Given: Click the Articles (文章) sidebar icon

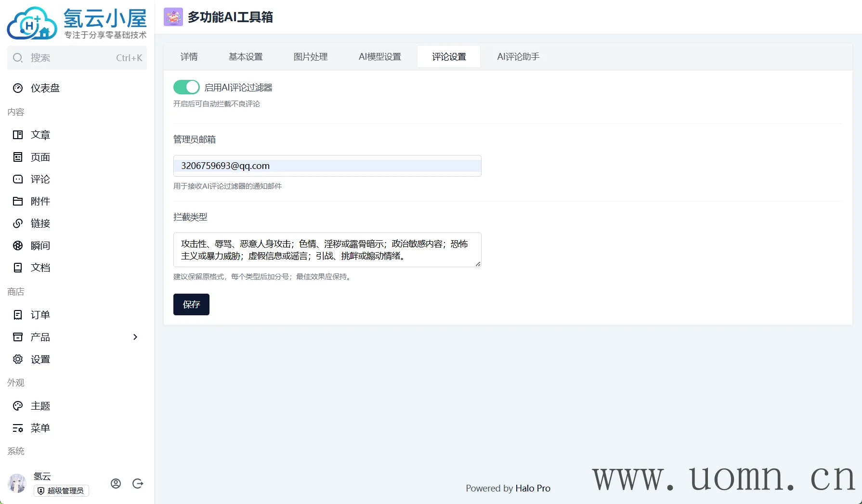Looking at the screenshot, I should 18,135.
